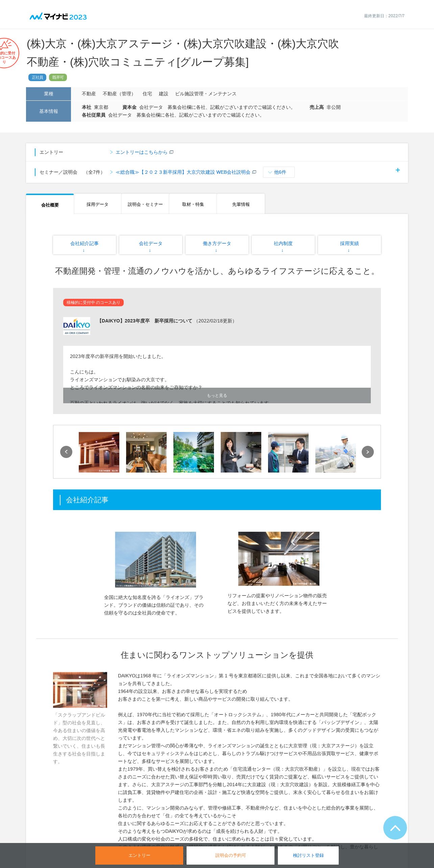Show next photos in the carousel

click(368, 452)
